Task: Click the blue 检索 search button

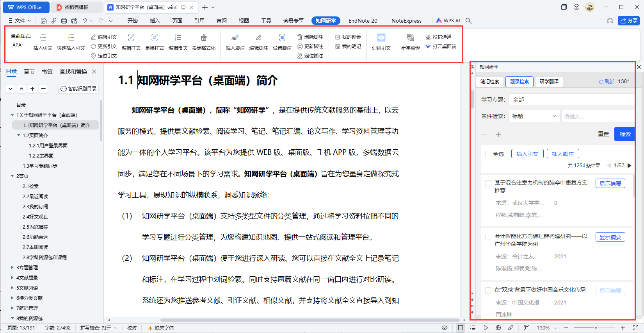Action: 624,134
